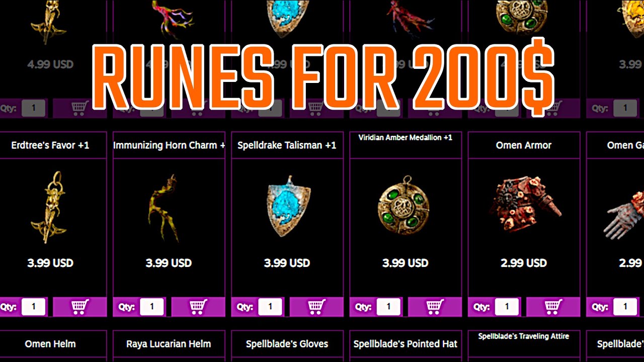Image resolution: width=644 pixels, height=362 pixels.
Task: Open the Spellblade's Pointed Hat product title
Action: [406, 344]
